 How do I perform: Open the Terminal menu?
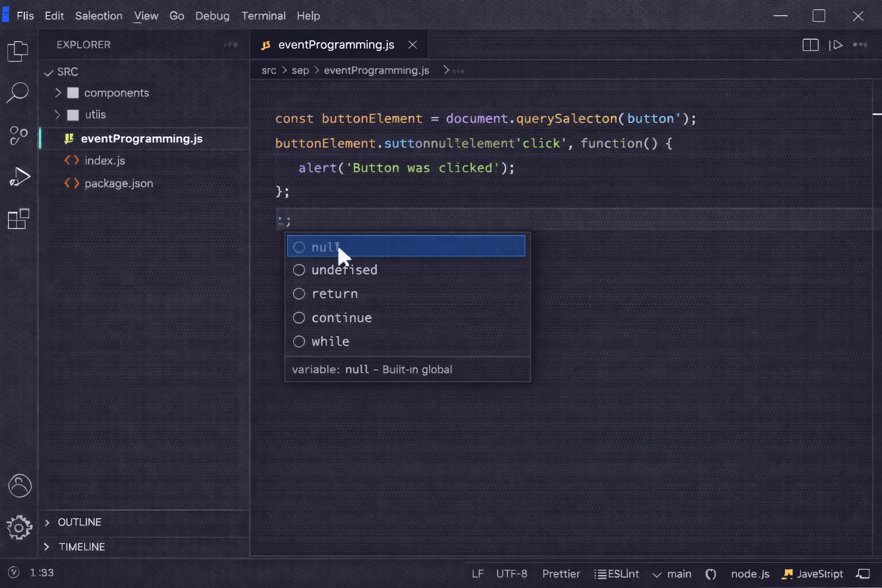point(263,16)
